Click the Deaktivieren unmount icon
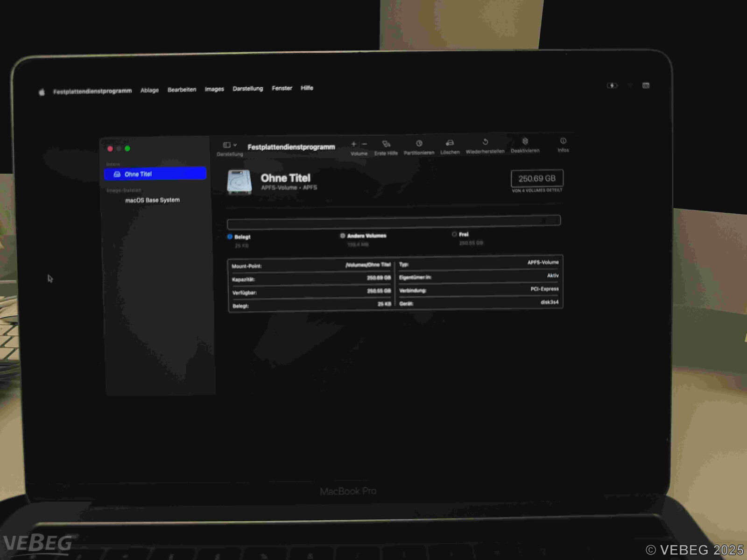Screen dimensions: 747x560 pos(525,141)
